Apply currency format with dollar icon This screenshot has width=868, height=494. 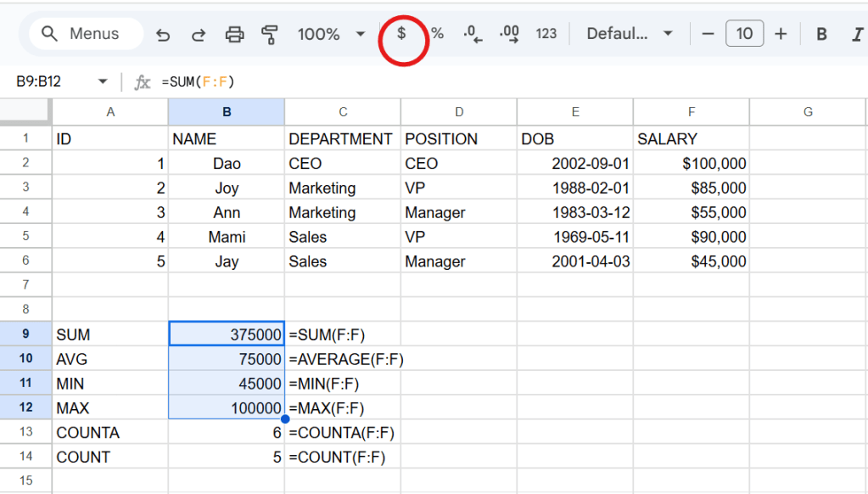pos(402,34)
